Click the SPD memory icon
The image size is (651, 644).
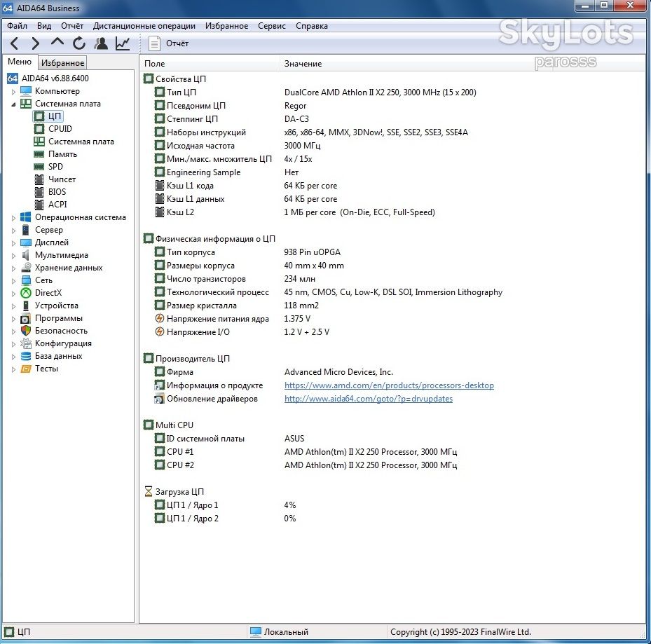[x=39, y=167]
